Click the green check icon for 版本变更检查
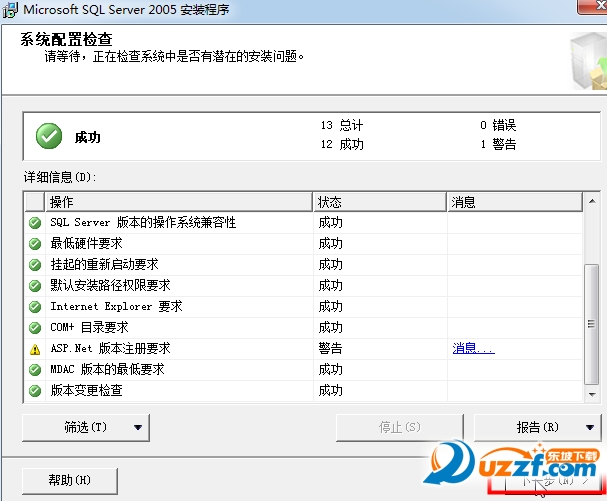The image size is (607, 501). click(x=35, y=391)
